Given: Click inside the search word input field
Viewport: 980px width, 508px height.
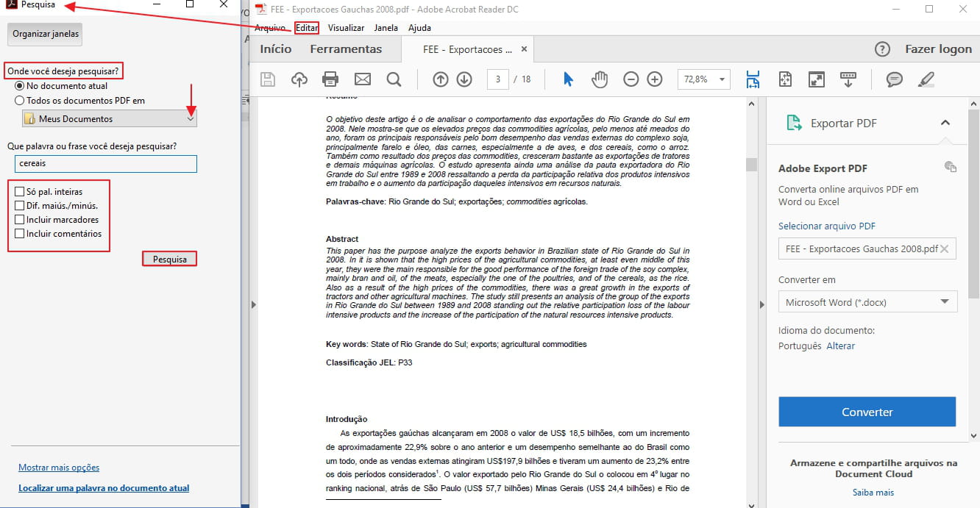Looking at the screenshot, I should coord(105,163).
